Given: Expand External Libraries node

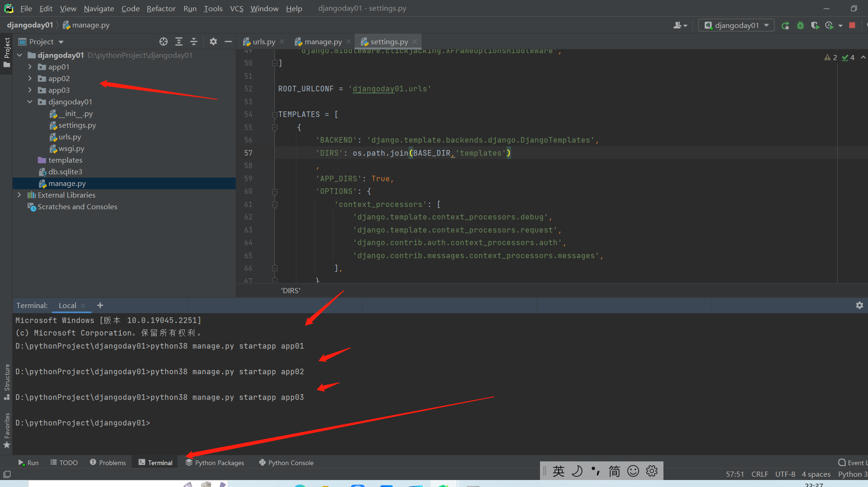Looking at the screenshot, I should (x=19, y=195).
